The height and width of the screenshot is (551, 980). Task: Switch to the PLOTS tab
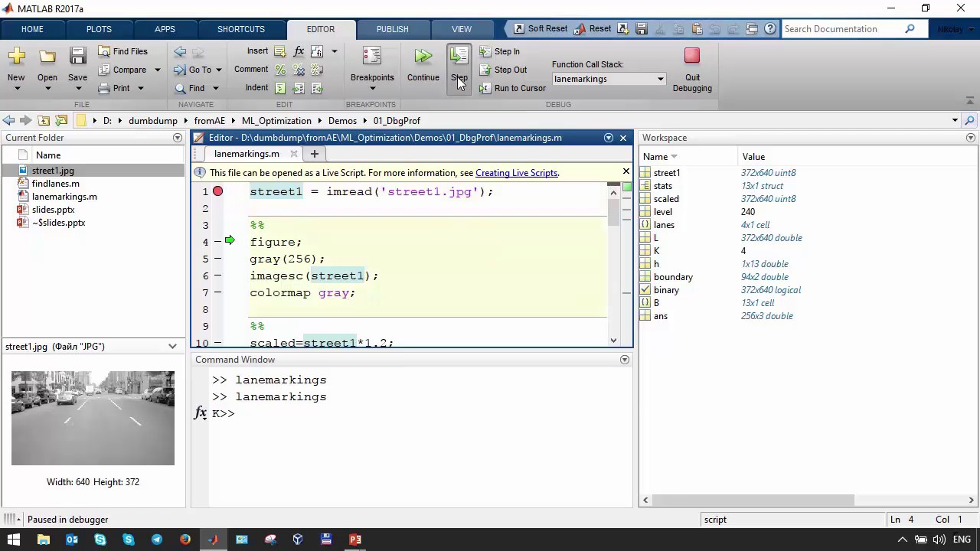point(99,29)
